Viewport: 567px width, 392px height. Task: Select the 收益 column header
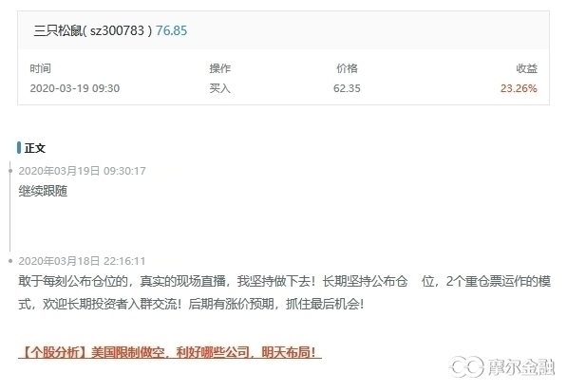point(526,68)
